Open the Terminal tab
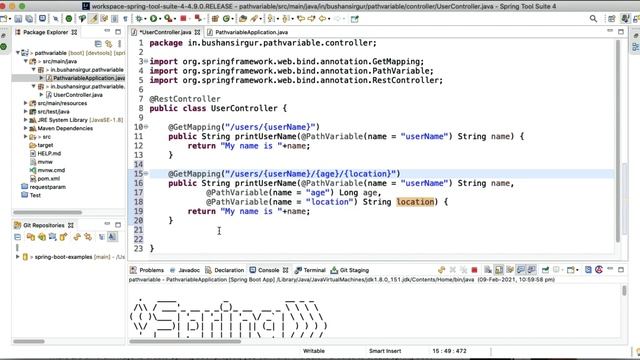 click(x=310, y=270)
